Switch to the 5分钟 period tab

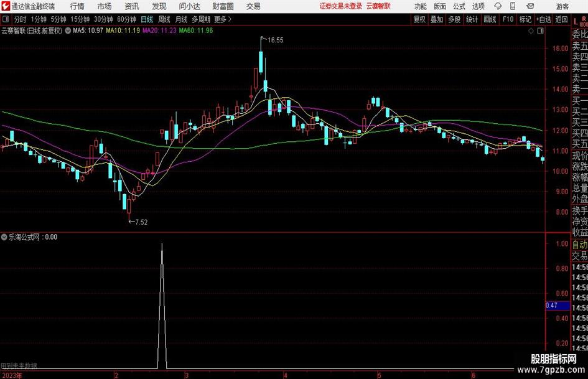(x=58, y=19)
